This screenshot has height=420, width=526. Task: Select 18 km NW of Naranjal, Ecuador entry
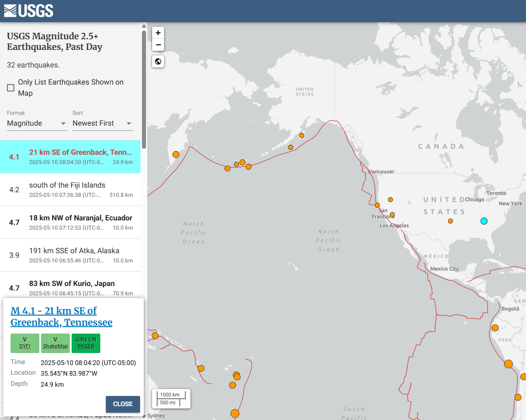click(70, 222)
